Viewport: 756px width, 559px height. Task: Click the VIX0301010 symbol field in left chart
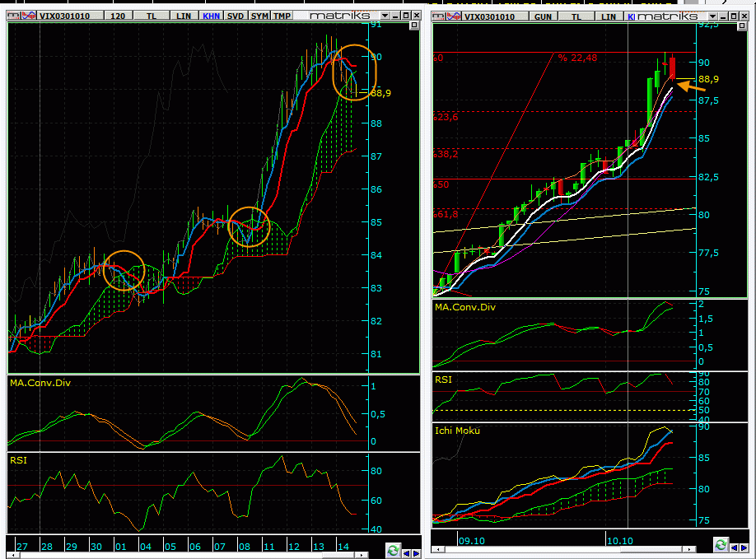click(68, 16)
